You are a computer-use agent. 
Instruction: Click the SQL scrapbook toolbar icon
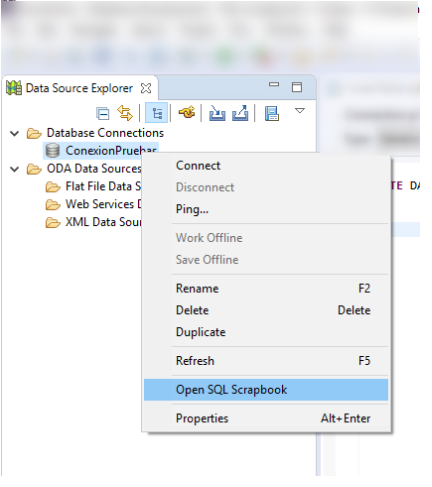click(272, 113)
